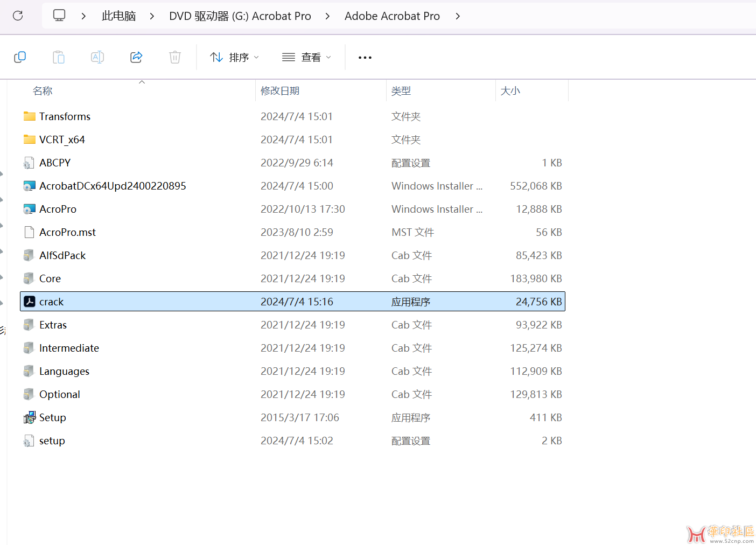Select the Intermediate file name
756x545 pixels.
(69, 348)
